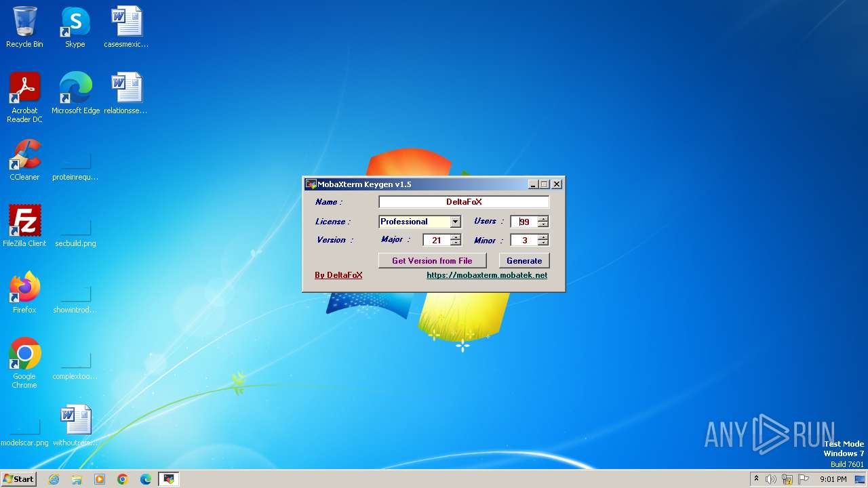Viewport: 868px width, 488px height.
Task: Select the Skype desktop shortcut
Action: [x=75, y=27]
